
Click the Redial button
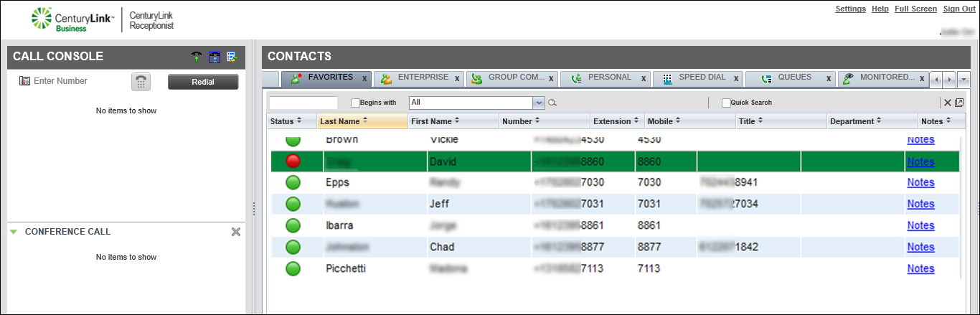click(x=203, y=82)
